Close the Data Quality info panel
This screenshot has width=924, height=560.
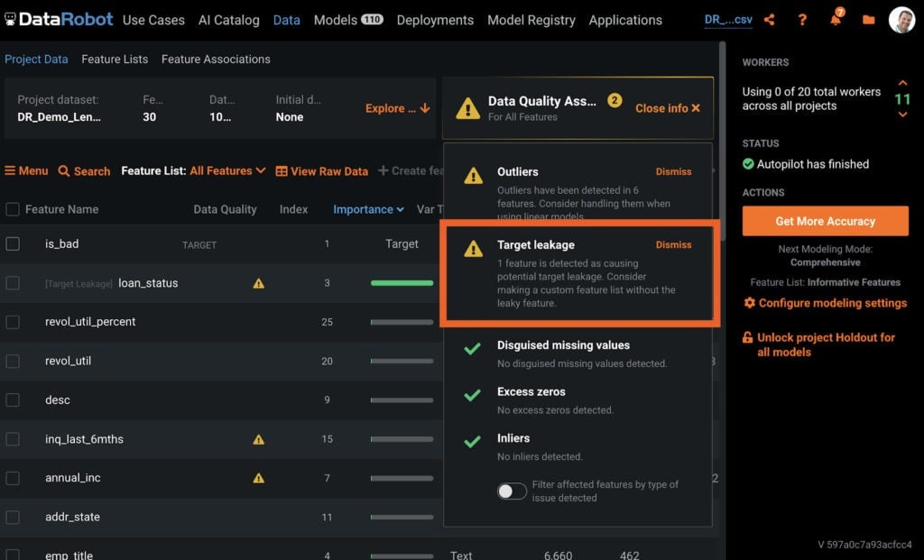click(x=668, y=108)
